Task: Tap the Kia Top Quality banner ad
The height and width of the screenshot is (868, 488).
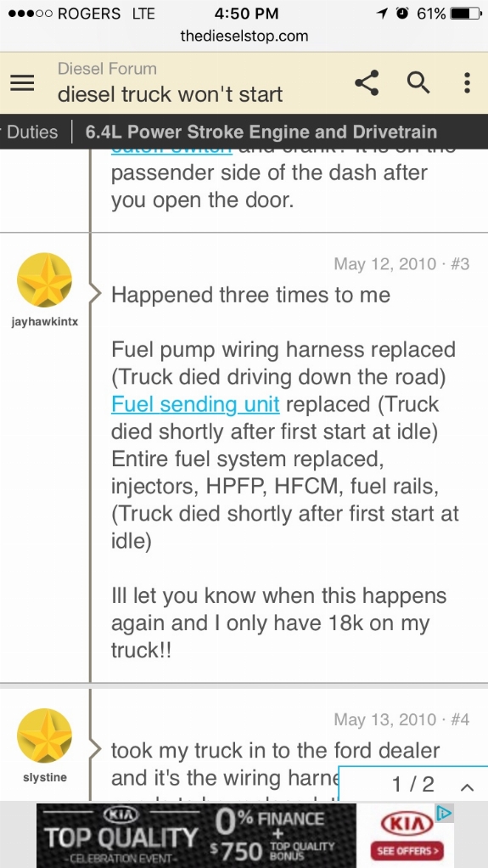Action: pyautogui.click(x=245, y=836)
